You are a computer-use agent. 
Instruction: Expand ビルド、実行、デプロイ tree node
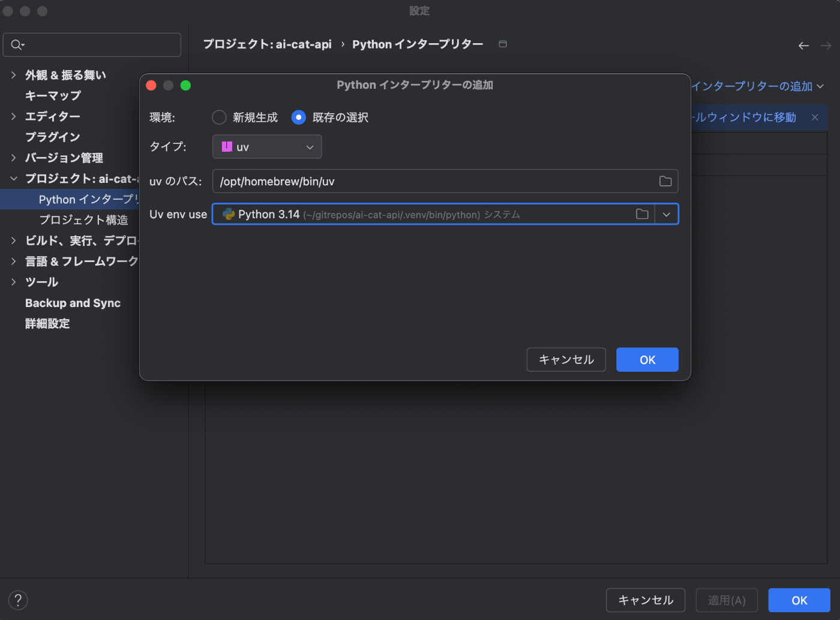click(x=13, y=240)
